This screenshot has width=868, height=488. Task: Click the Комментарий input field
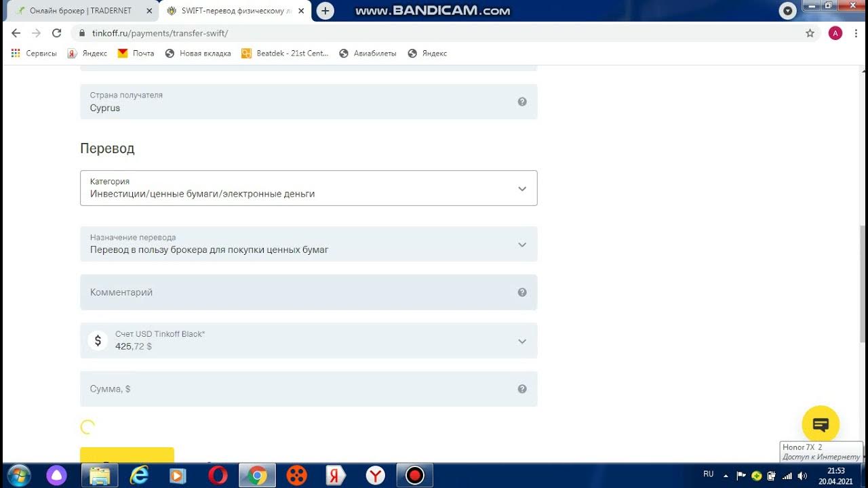309,292
